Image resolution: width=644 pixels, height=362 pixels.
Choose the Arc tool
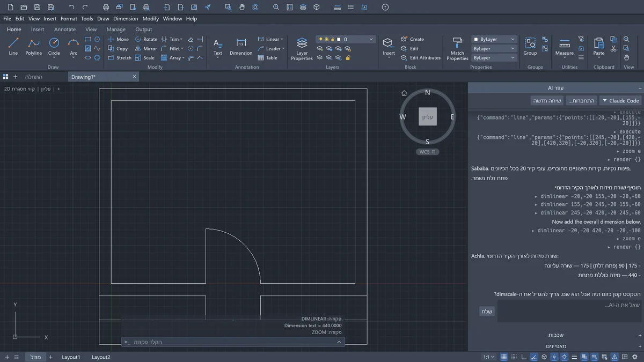point(74,46)
